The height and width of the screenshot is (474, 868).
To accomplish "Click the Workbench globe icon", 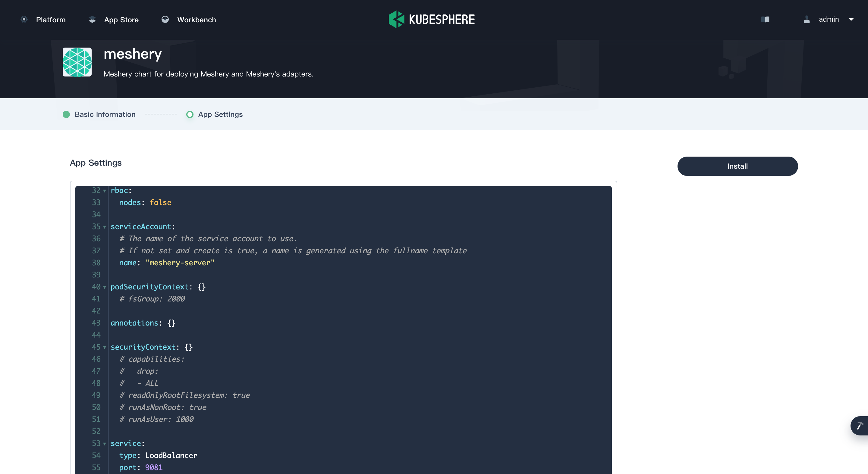I will click(x=165, y=20).
